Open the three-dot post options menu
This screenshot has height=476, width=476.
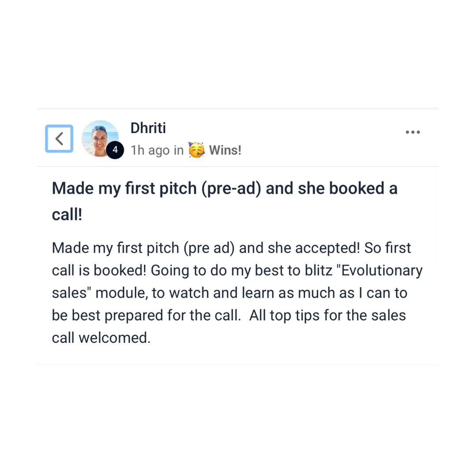pos(413,132)
